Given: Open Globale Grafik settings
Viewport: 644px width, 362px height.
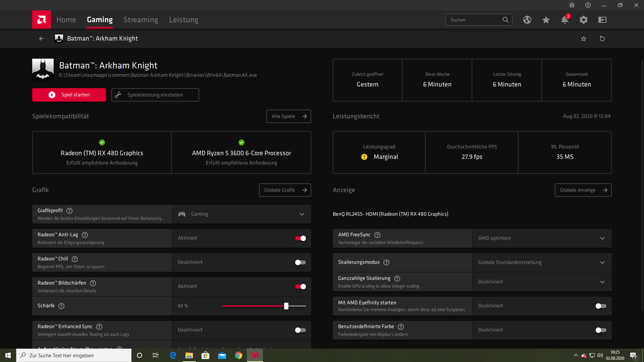Looking at the screenshot, I should pyautogui.click(x=285, y=190).
